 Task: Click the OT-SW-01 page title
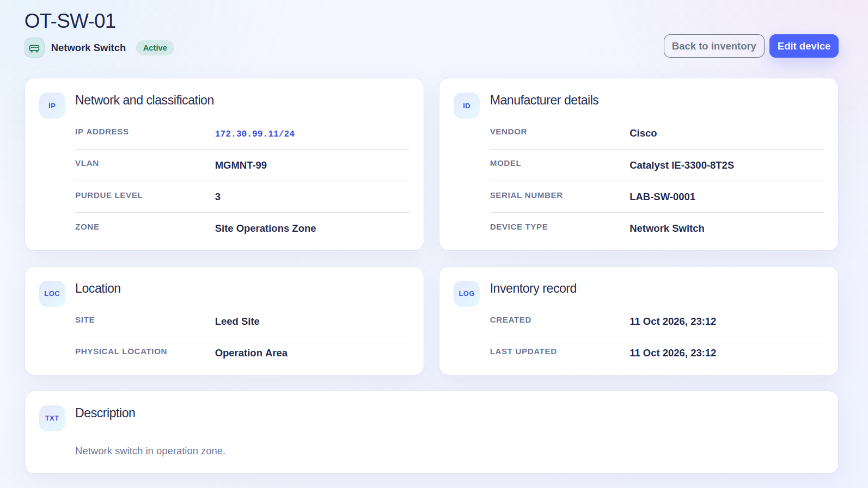pos(70,21)
